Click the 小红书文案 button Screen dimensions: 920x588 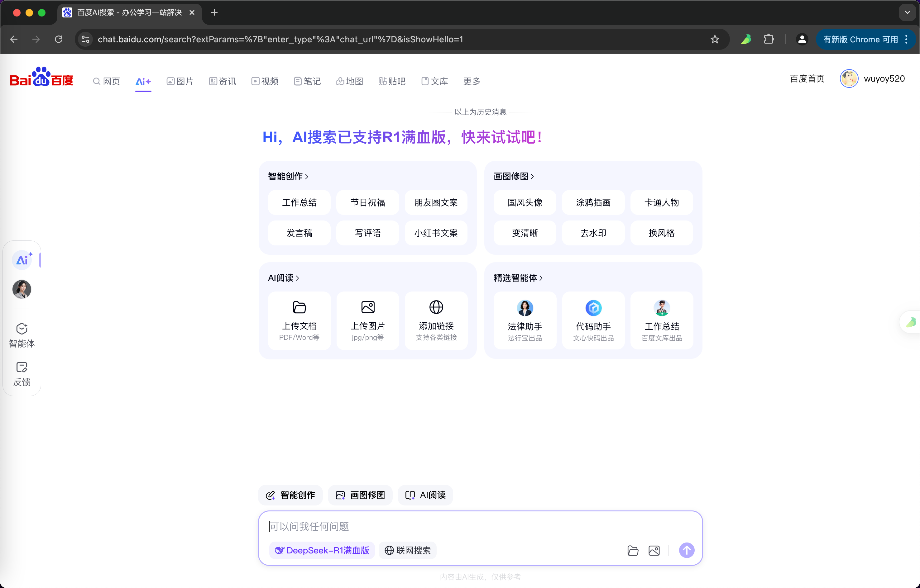436,233
